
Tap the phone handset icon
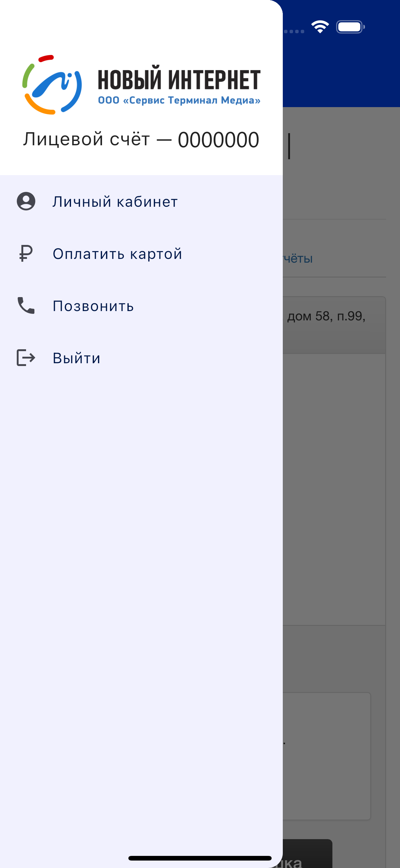click(x=26, y=305)
